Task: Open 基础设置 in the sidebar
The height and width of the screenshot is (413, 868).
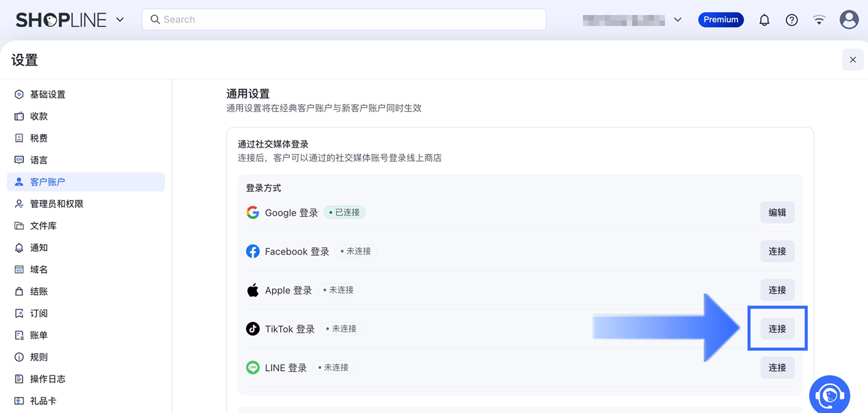Action: point(47,95)
